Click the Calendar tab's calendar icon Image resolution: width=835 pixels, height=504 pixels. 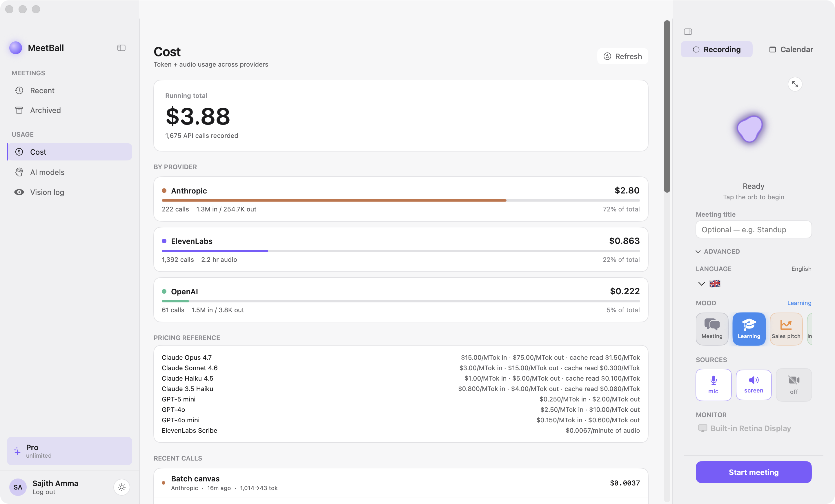click(x=773, y=50)
